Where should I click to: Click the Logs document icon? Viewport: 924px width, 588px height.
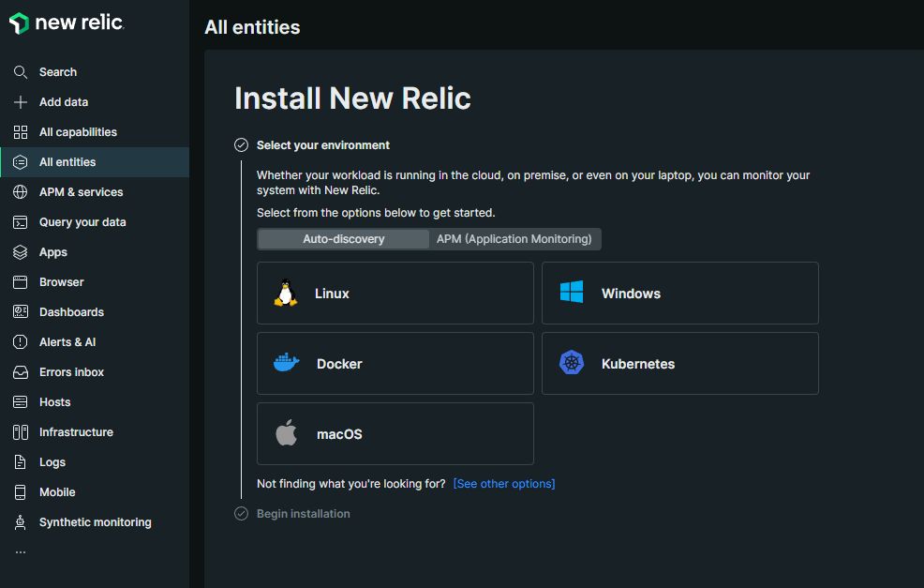(x=20, y=462)
